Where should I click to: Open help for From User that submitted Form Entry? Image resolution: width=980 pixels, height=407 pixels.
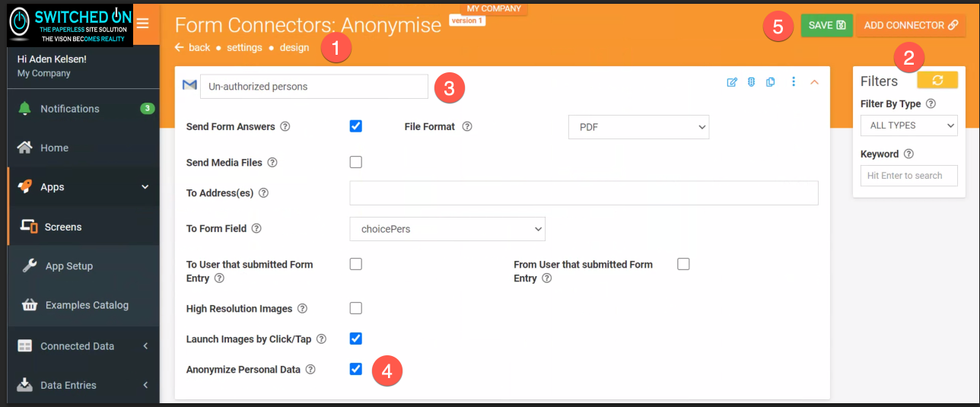546,278
